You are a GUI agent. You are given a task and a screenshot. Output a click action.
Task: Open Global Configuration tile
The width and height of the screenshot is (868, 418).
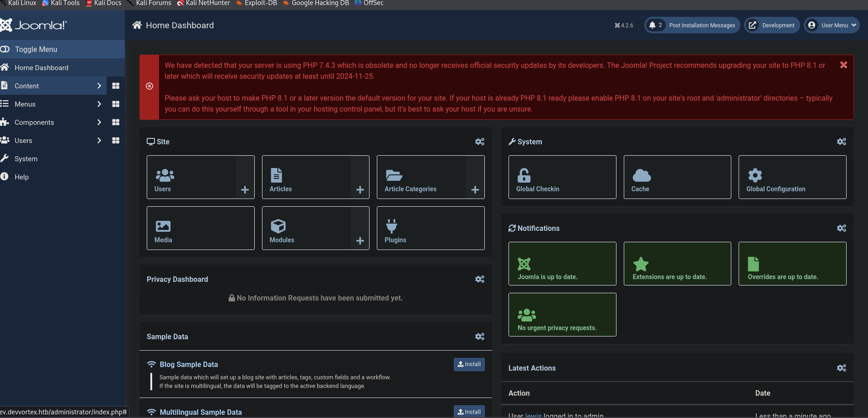click(792, 177)
